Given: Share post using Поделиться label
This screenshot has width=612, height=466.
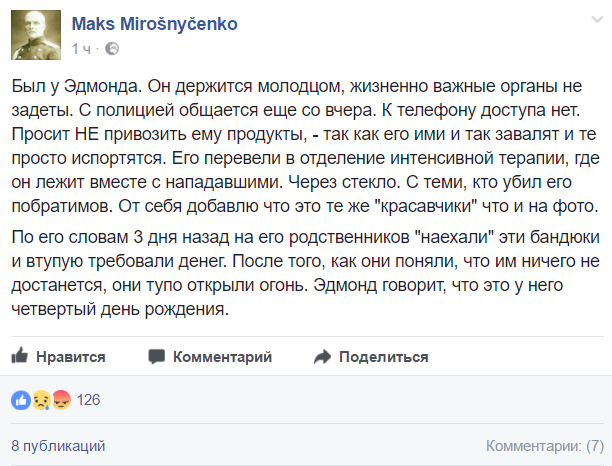Looking at the screenshot, I should click(x=384, y=357).
